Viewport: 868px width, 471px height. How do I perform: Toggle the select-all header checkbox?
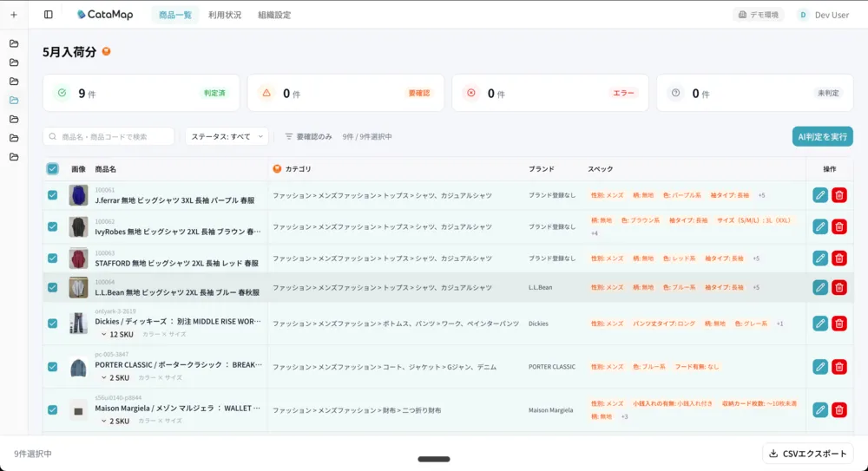(x=53, y=169)
